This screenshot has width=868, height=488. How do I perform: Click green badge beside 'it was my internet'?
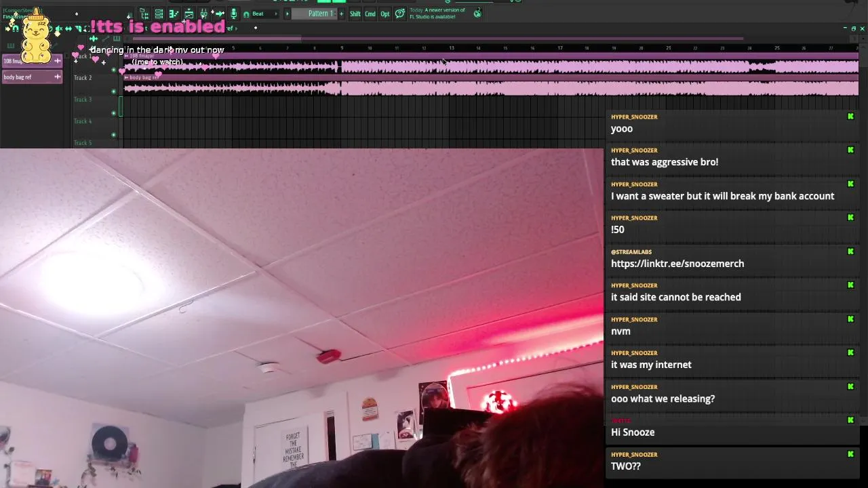(x=850, y=352)
